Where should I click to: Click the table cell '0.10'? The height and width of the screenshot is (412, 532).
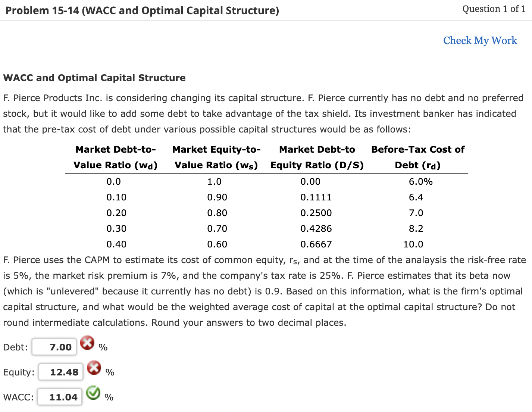[116, 197]
